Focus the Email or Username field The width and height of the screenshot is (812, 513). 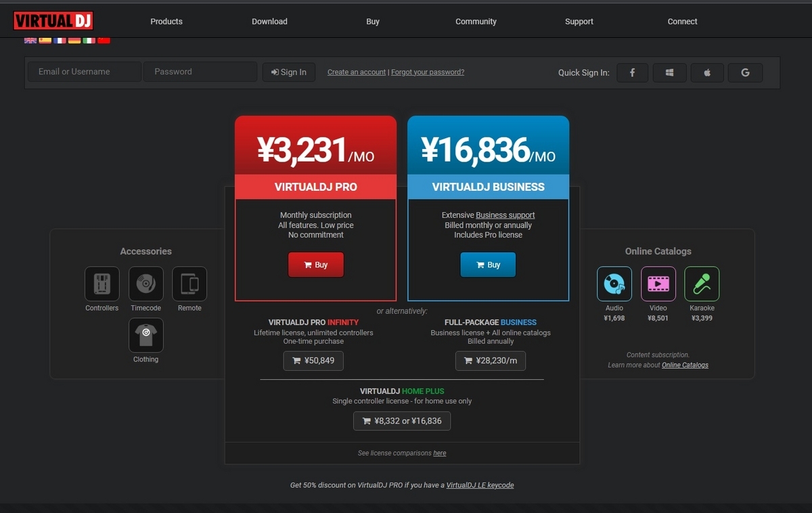pos(85,72)
